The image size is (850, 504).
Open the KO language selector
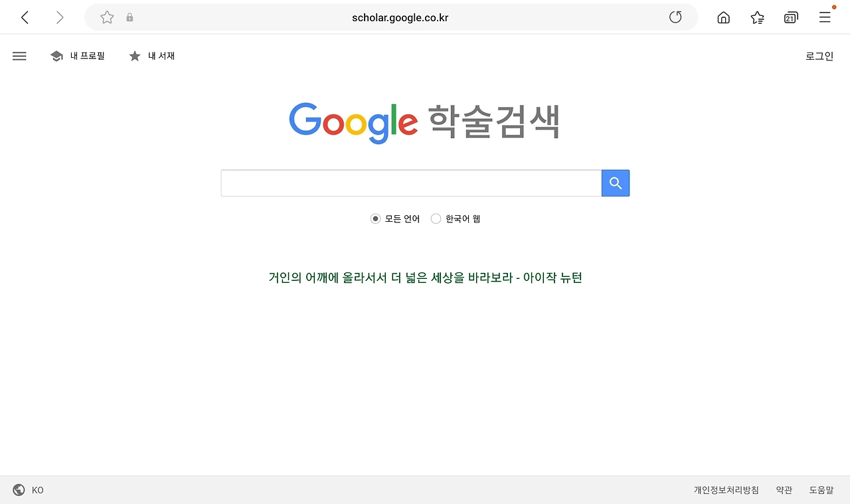[x=38, y=490]
